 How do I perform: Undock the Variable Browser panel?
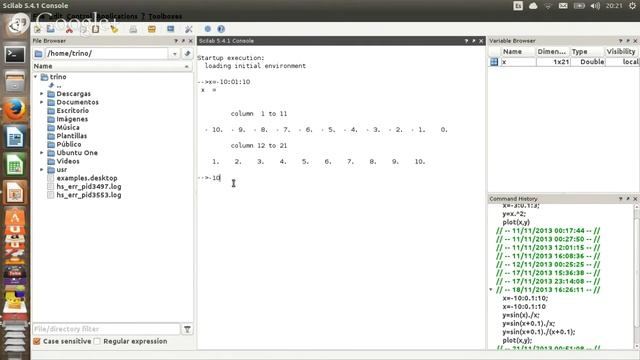pos(628,41)
